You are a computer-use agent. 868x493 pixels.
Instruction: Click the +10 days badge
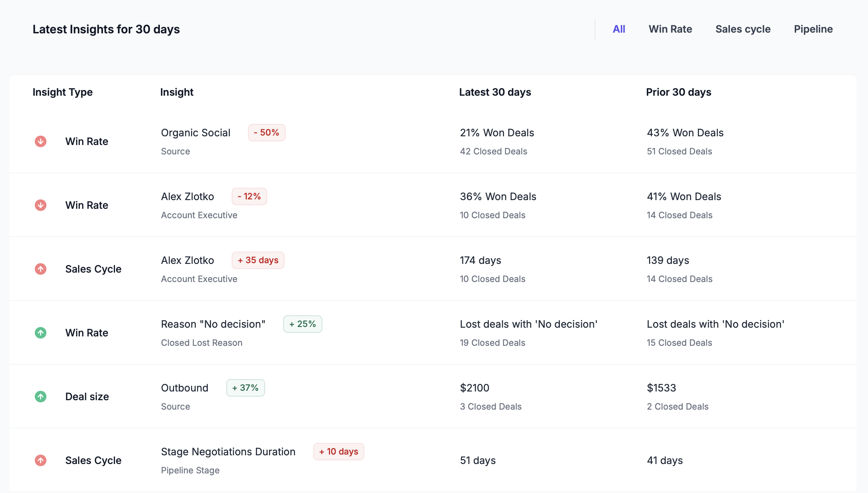coord(339,452)
